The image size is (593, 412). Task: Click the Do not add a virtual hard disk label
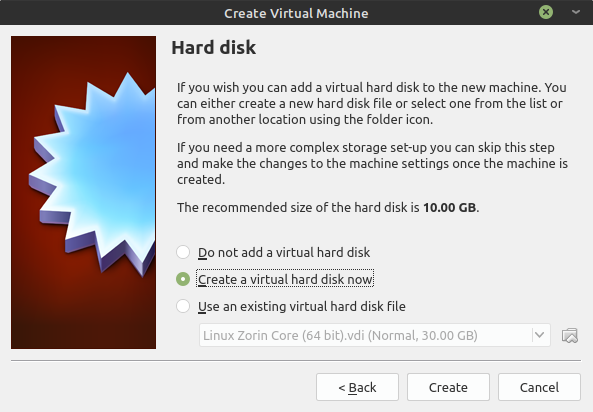pyautogui.click(x=284, y=252)
